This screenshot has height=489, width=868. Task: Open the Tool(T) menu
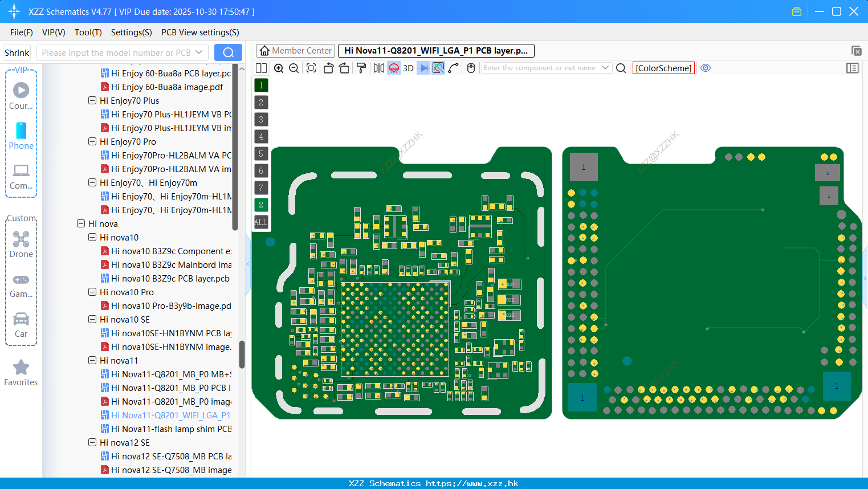pyautogui.click(x=88, y=32)
